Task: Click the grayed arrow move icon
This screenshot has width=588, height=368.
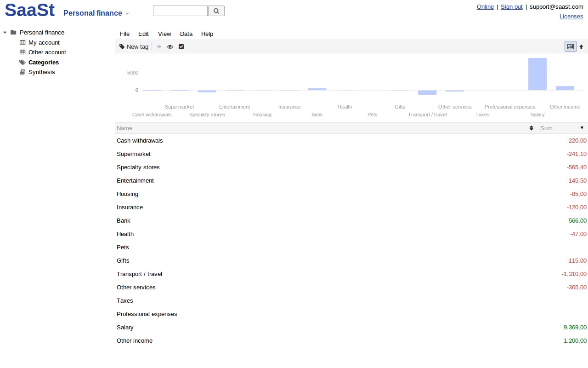Action: tap(159, 46)
